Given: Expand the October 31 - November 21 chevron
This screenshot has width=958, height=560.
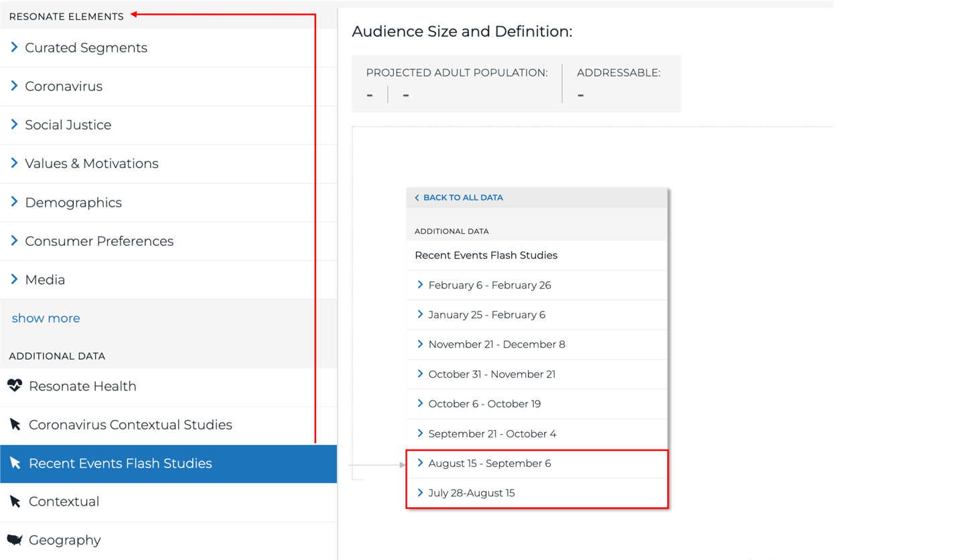Looking at the screenshot, I should pyautogui.click(x=420, y=374).
